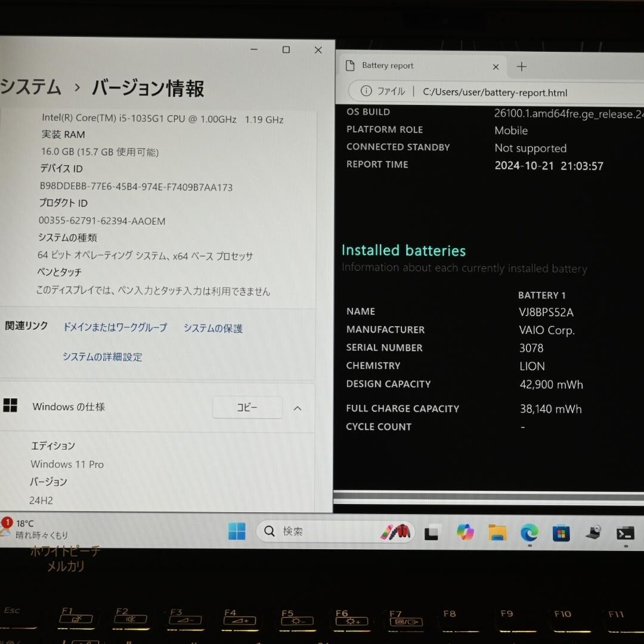Close the Battery report tab
Image resolution: width=644 pixels, height=644 pixels.
(496, 67)
